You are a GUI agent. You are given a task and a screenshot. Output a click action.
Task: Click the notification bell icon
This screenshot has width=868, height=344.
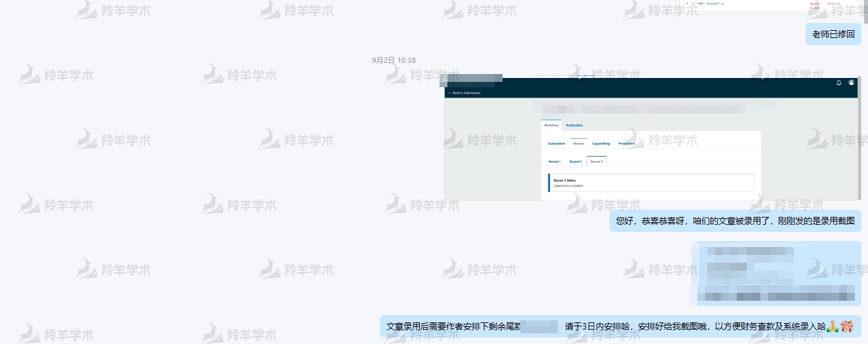click(838, 83)
